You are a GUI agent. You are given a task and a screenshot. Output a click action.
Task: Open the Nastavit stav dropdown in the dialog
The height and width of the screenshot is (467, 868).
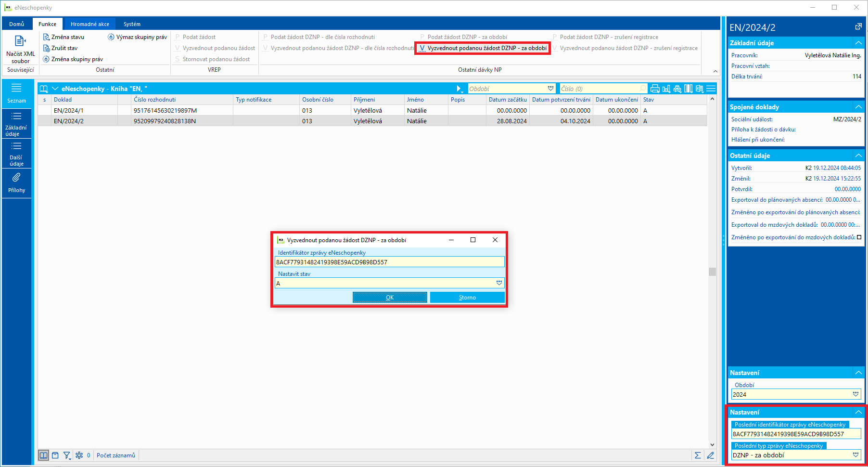499,283
